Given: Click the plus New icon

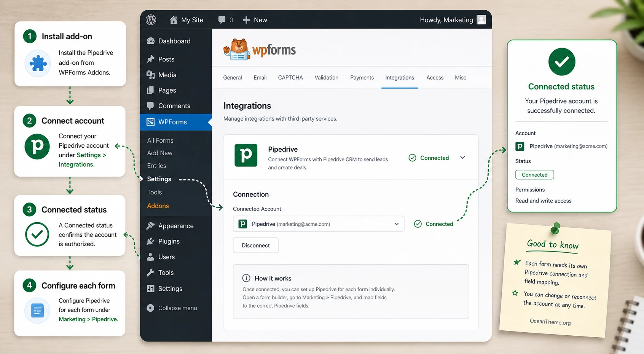Looking at the screenshot, I should 246,20.
